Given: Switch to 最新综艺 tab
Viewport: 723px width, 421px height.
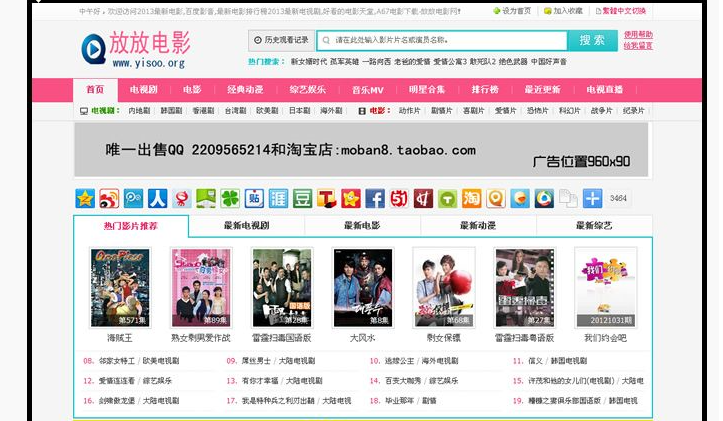Looking at the screenshot, I should coord(594,225).
